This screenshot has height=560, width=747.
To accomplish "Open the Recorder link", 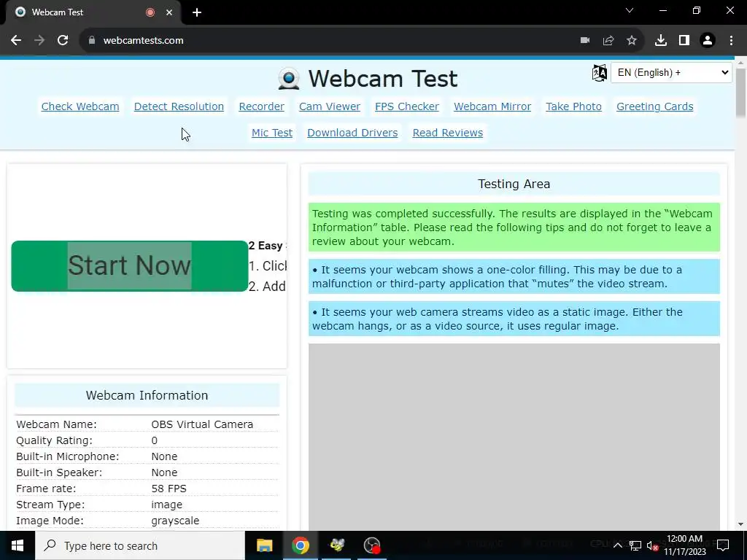I will tap(262, 106).
